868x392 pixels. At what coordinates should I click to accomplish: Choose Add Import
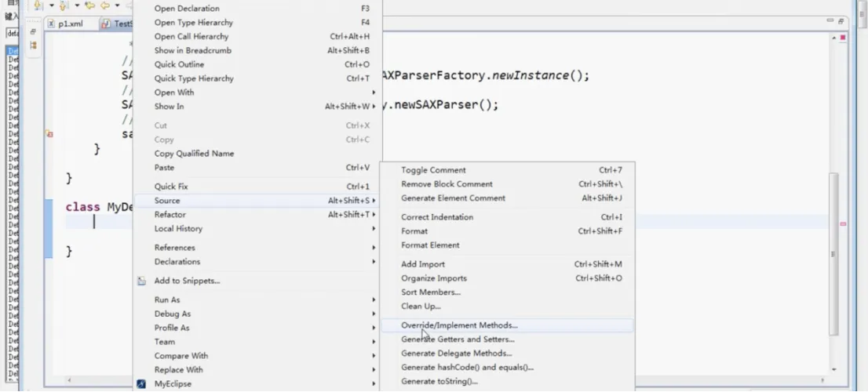coord(507,264)
